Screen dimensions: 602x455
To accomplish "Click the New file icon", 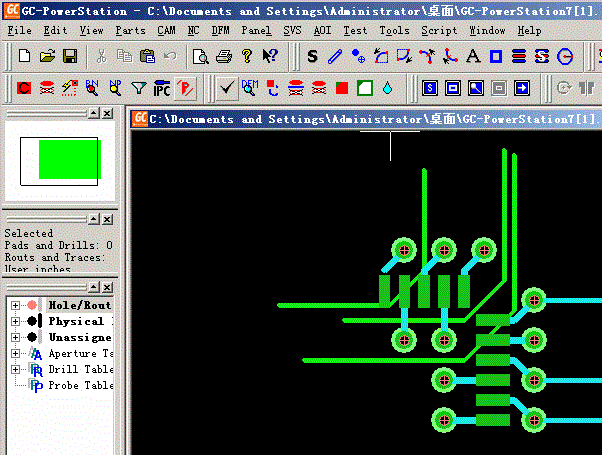I will point(24,56).
